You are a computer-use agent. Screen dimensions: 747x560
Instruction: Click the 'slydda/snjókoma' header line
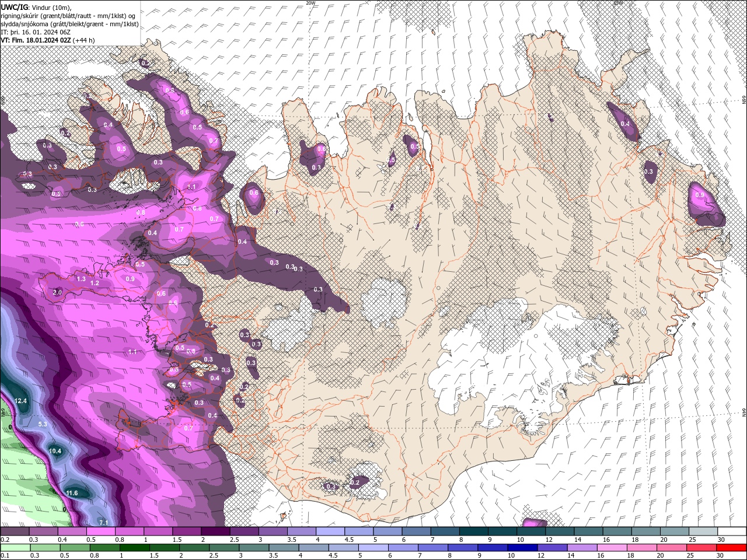[x=69, y=24]
